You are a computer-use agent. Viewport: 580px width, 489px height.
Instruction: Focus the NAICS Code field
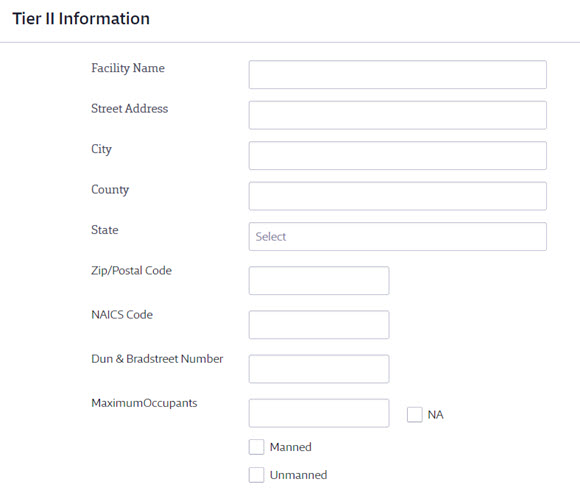pos(319,325)
